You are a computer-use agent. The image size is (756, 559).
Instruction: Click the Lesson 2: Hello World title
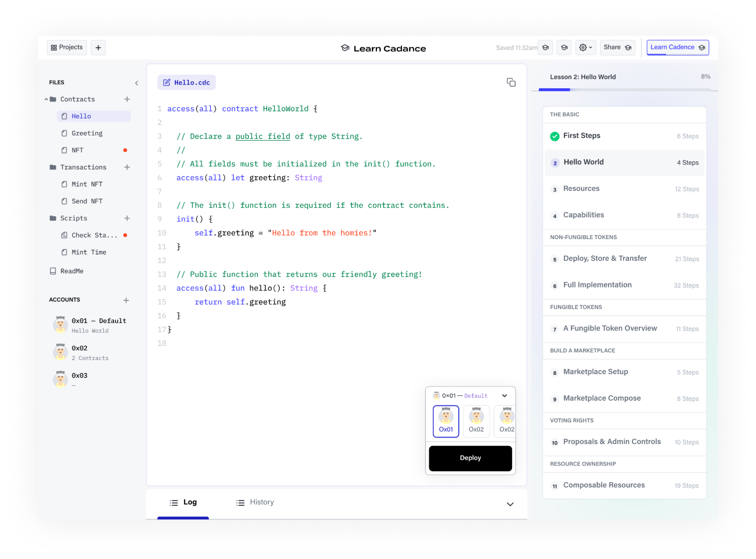[x=583, y=77]
